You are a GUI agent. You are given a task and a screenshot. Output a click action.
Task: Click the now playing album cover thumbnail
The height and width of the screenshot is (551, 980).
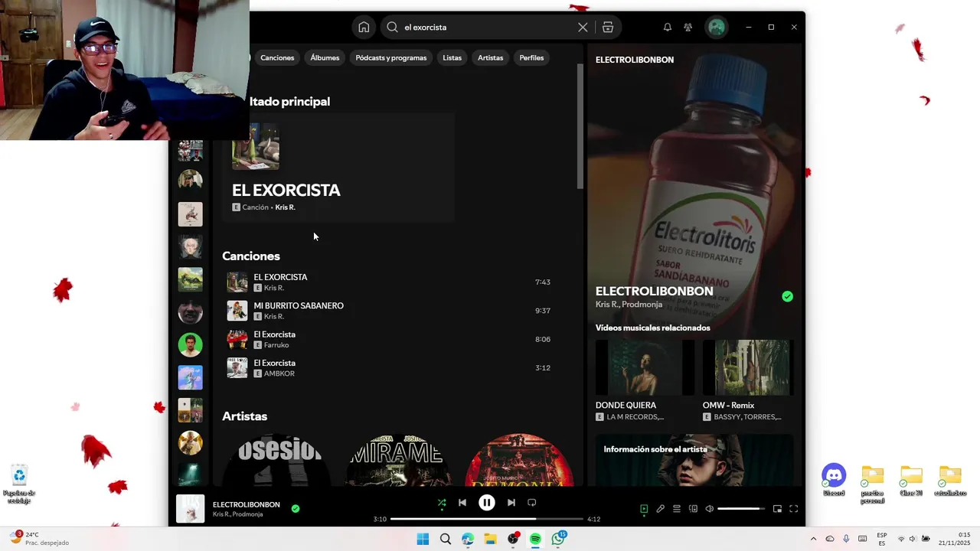tap(191, 509)
